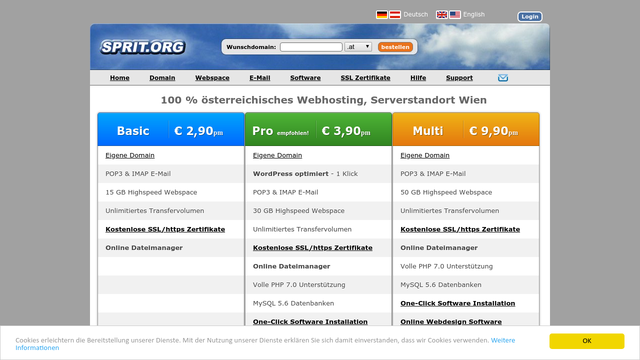
Task: Open the Webspace menu item
Action: [212, 78]
